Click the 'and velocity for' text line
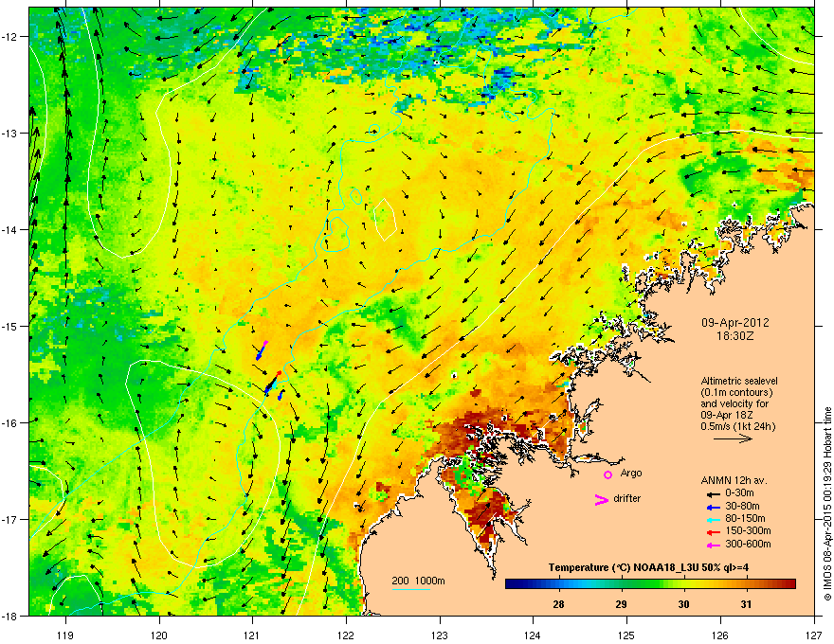This screenshot has width=834, height=644. pos(734,403)
